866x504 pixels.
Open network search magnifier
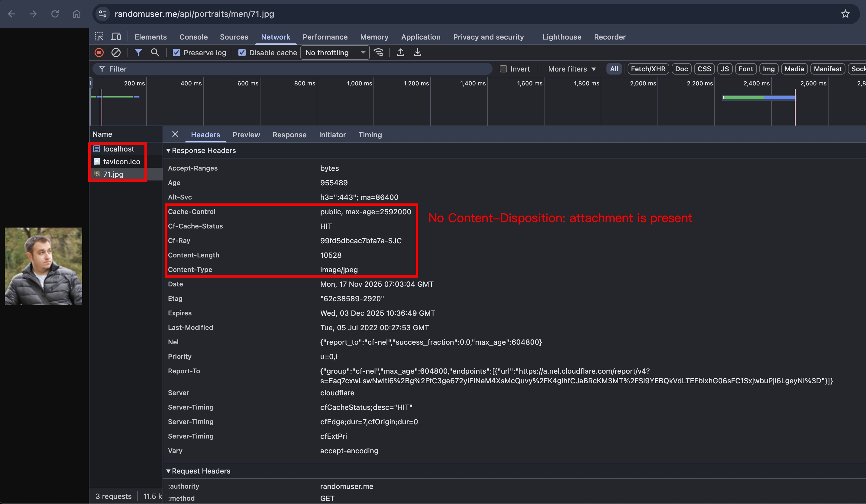point(155,53)
